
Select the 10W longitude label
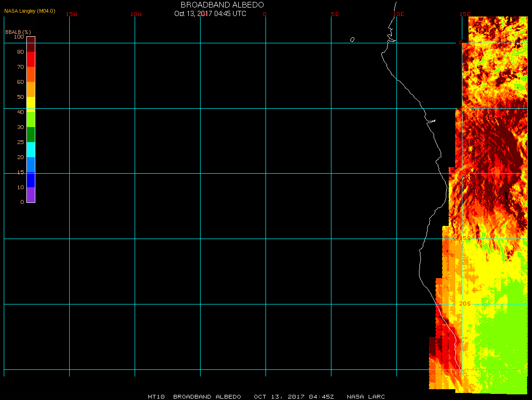tap(136, 14)
